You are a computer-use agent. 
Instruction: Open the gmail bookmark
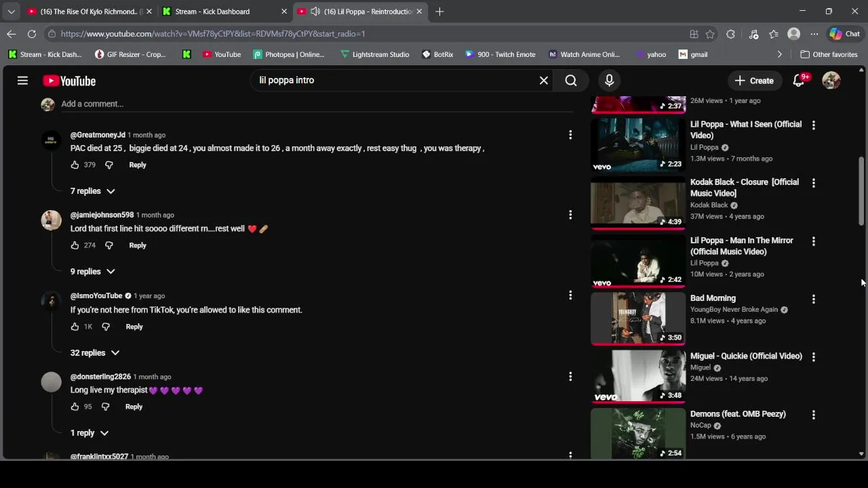coord(693,54)
